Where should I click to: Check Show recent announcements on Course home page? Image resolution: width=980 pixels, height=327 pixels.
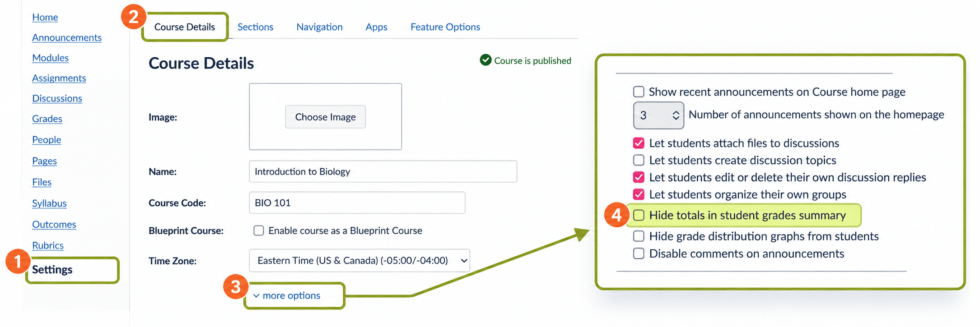point(639,92)
